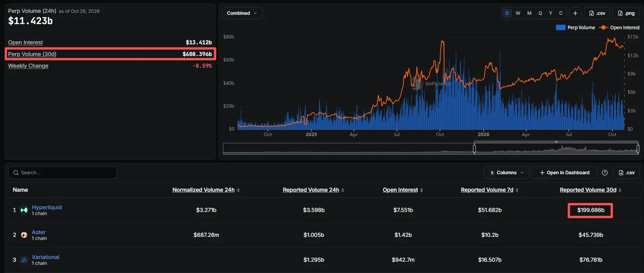644x273 pixels.
Task: Click the $608.396b 30d volume value
Action: (197, 54)
